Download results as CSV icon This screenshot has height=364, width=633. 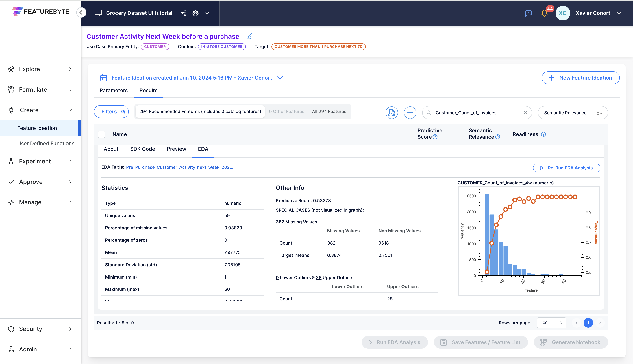point(391,113)
